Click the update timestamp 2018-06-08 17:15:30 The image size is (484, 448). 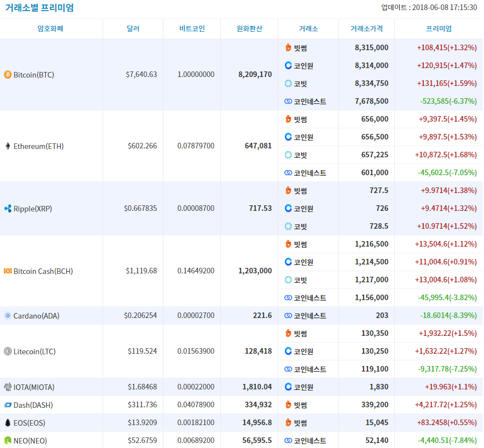point(444,7)
